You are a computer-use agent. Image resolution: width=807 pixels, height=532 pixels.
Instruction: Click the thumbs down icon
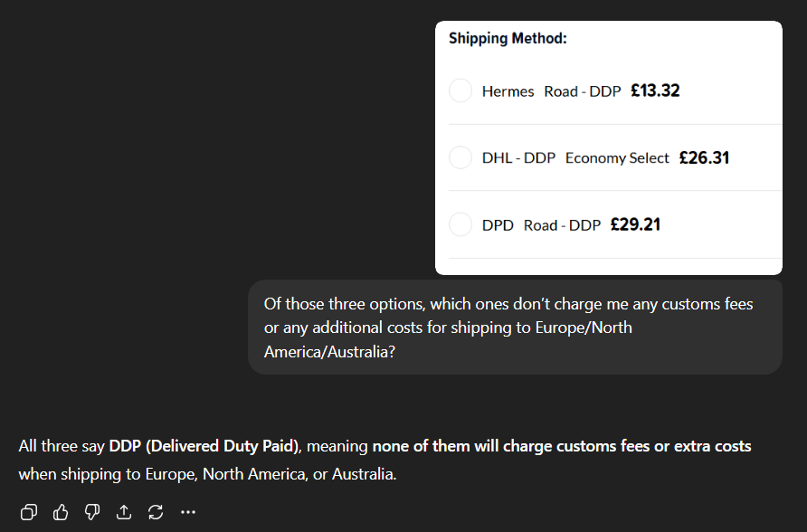click(92, 512)
